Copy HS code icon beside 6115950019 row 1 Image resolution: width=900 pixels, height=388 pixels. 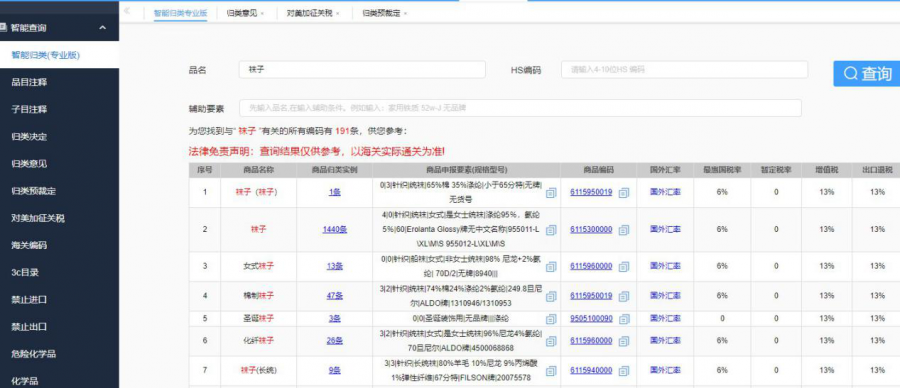tap(624, 193)
